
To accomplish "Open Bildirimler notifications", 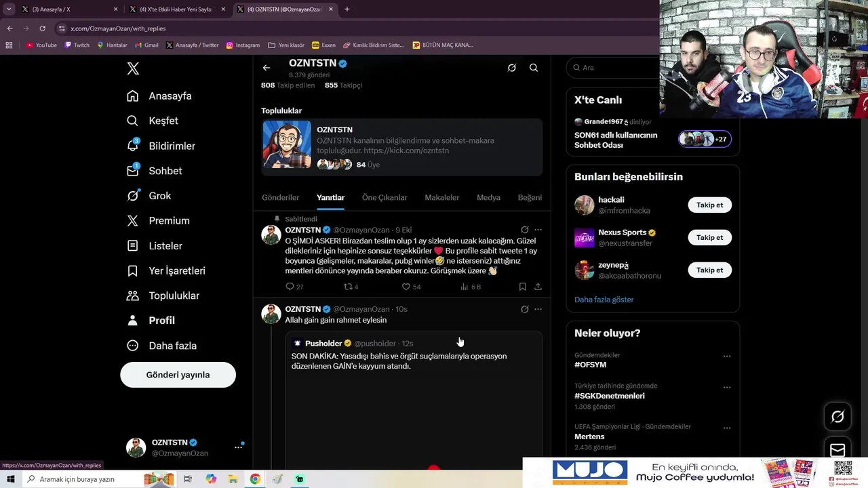I will tap(161, 146).
